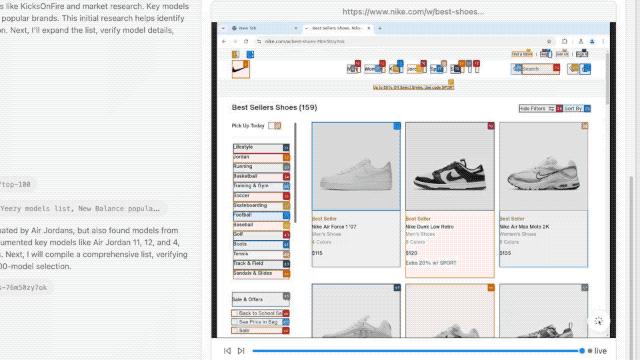
Task: Open the Chrome three-dot menu
Action: pos(603,41)
